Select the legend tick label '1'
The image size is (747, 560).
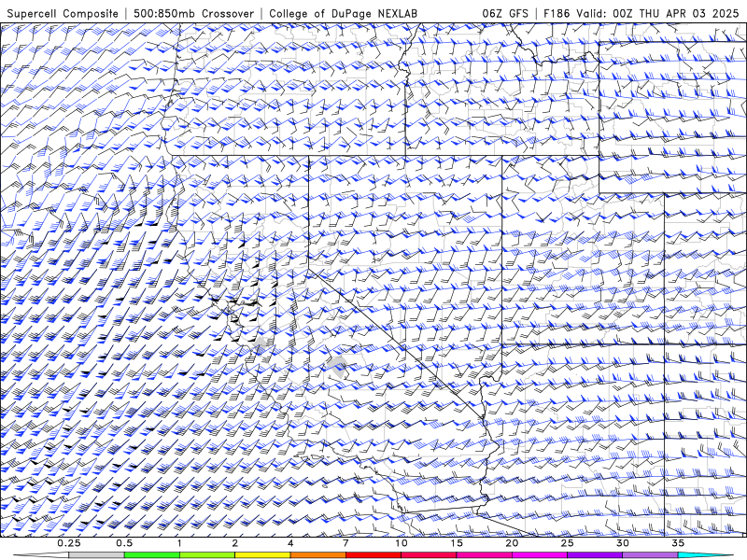click(x=179, y=543)
